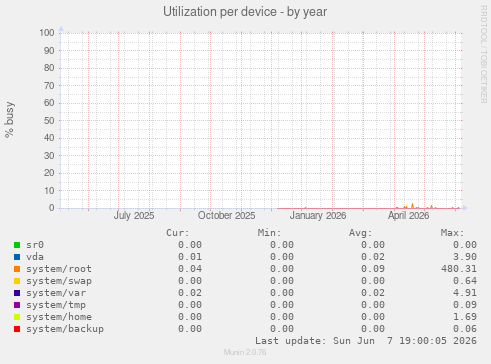Click the system/swap max value 0.64
Screen dimensions: 491x364
(465, 281)
